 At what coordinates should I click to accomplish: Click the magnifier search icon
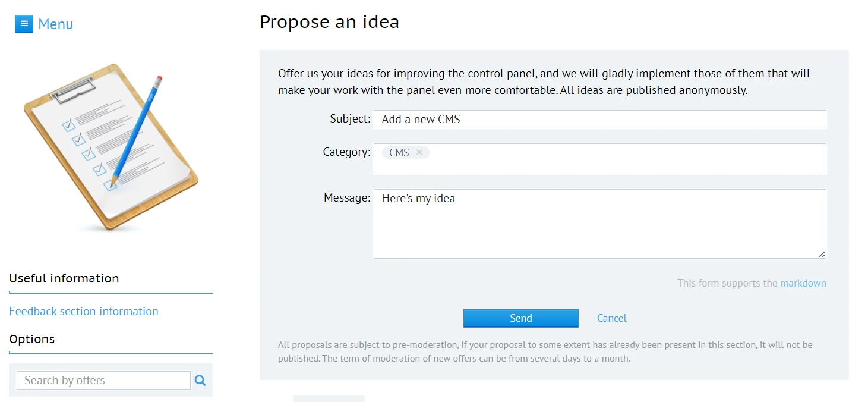coord(200,381)
